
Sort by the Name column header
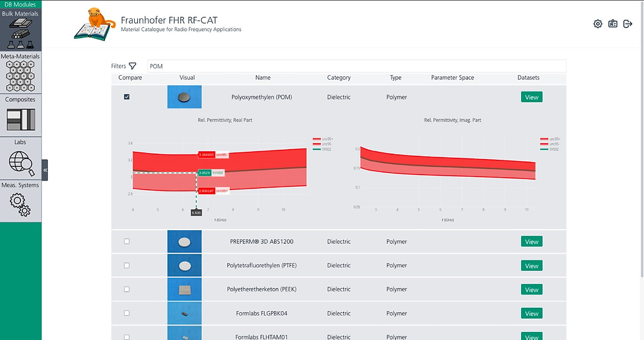click(263, 78)
